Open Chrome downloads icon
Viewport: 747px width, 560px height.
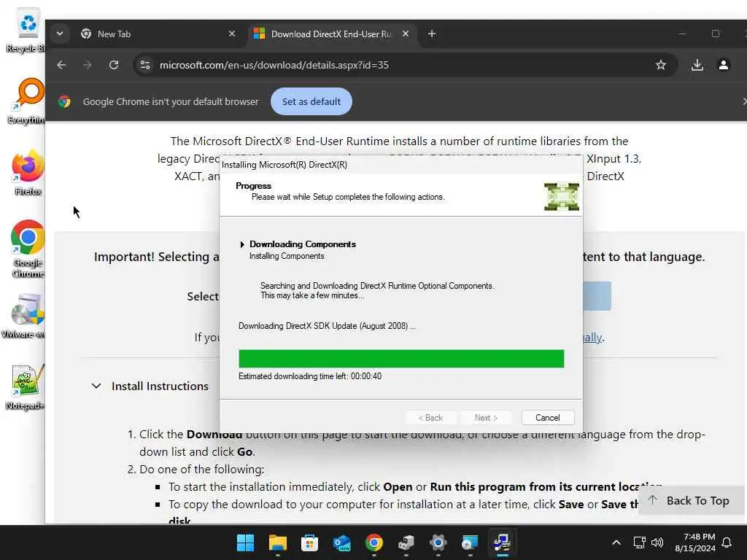[x=697, y=65]
